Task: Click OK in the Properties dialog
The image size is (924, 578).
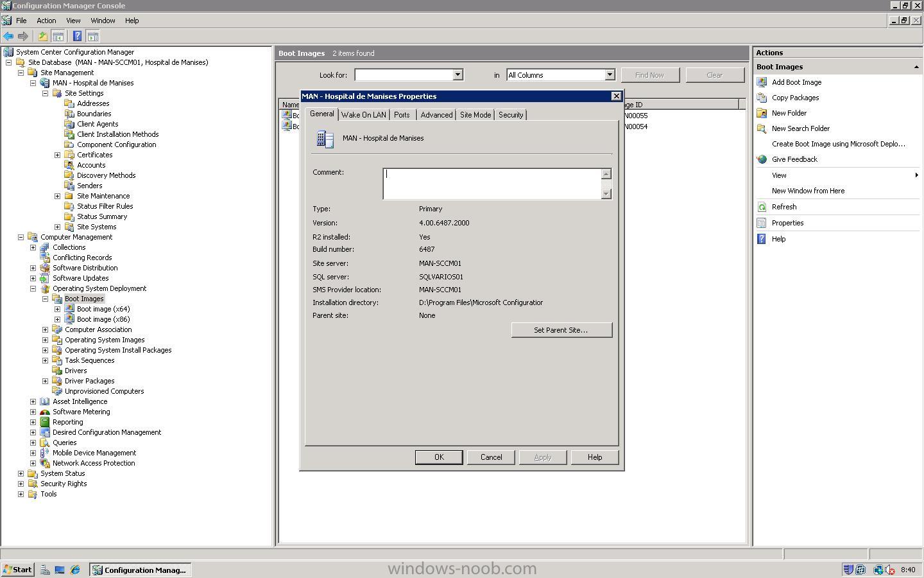Action: (439, 457)
